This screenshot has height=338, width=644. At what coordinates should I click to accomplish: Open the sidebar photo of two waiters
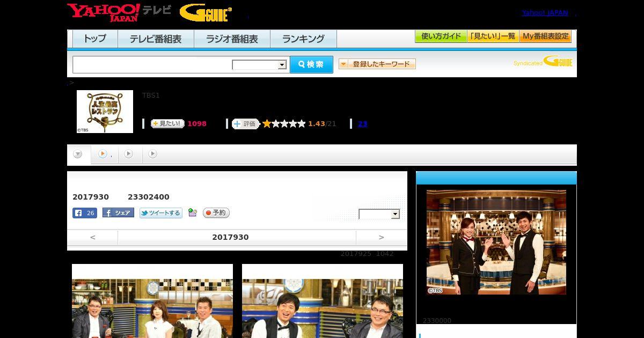click(496, 242)
